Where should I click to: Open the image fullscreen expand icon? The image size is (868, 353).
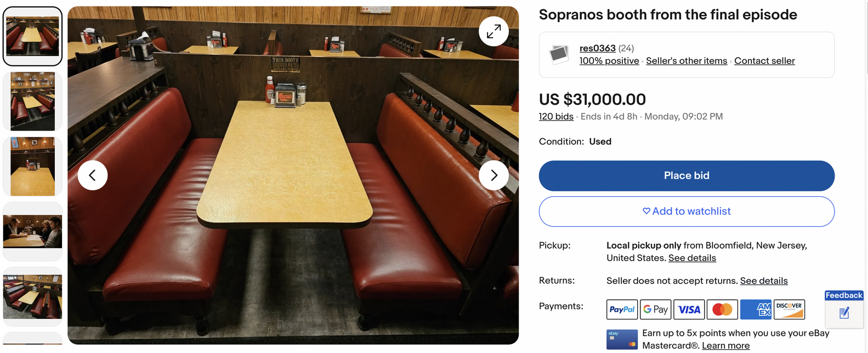(493, 31)
